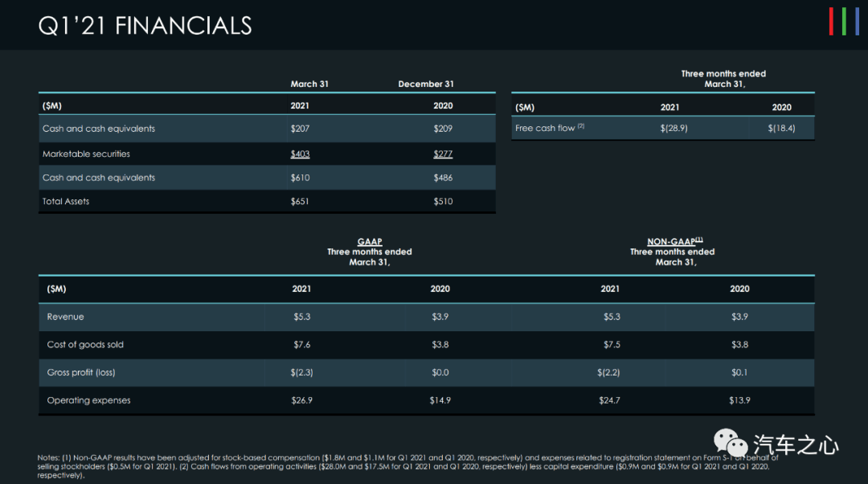Click the underlined $277 marketable securities value
The height and width of the screenshot is (484, 868).
click(443, 154)
